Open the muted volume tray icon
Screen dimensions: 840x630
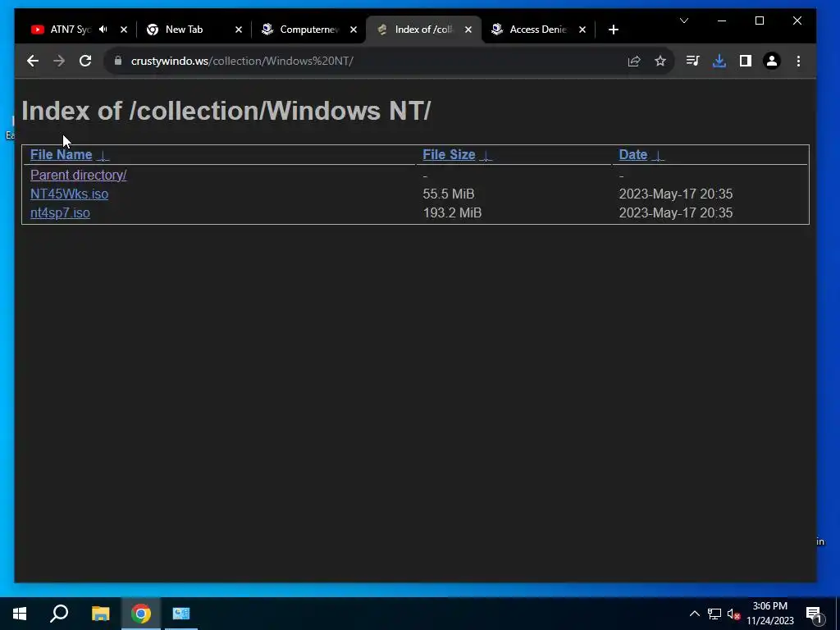coord(733,614)
